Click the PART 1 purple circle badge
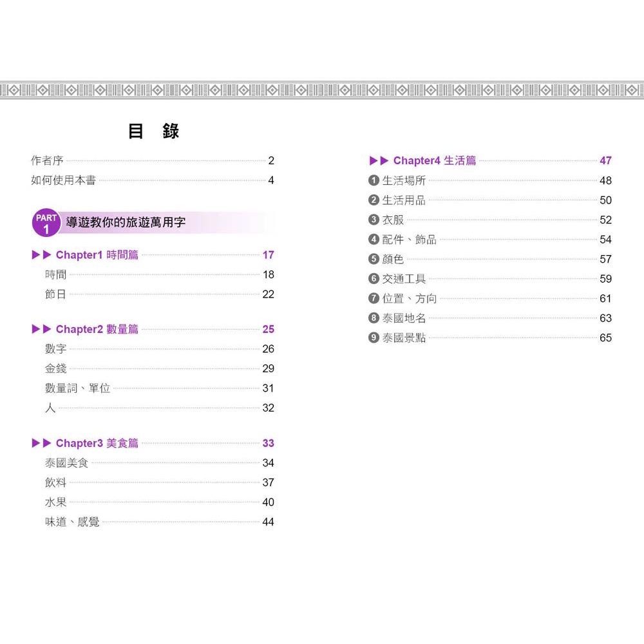 [46, 223]
